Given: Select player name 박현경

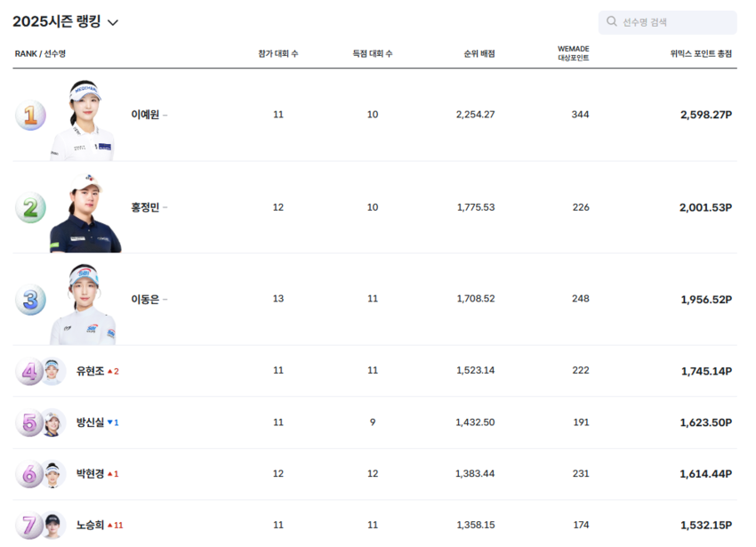Looking at the screenshot, I should (90, 474).
